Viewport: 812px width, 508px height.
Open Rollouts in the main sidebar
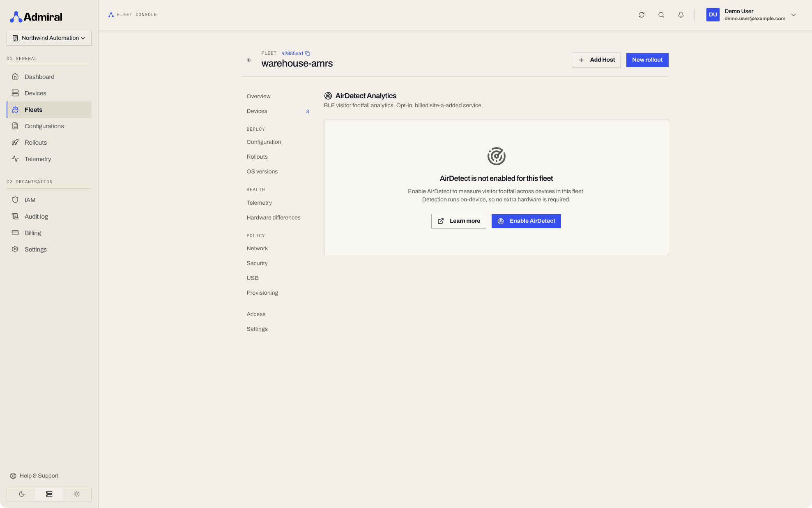[49, 143]
